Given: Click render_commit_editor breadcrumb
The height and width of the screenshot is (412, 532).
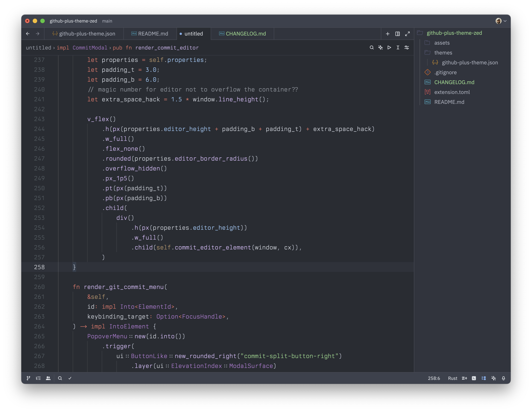Looking at the screenshot, I should [167, 48].
